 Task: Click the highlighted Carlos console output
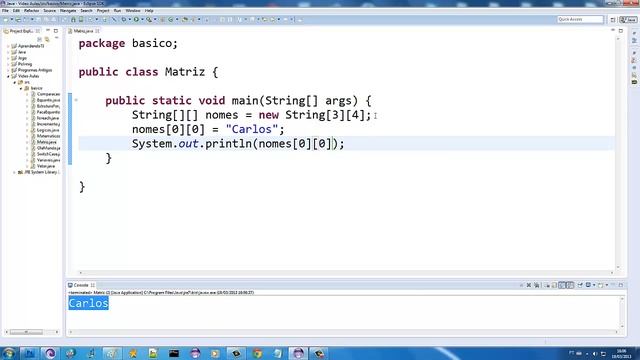pos(89,303)
